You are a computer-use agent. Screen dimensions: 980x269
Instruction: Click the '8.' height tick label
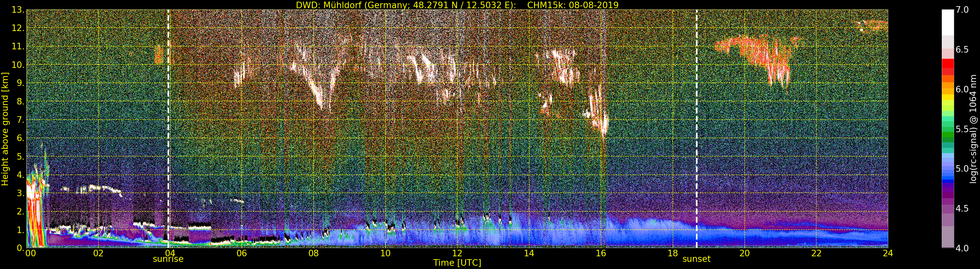click(20, 102)
